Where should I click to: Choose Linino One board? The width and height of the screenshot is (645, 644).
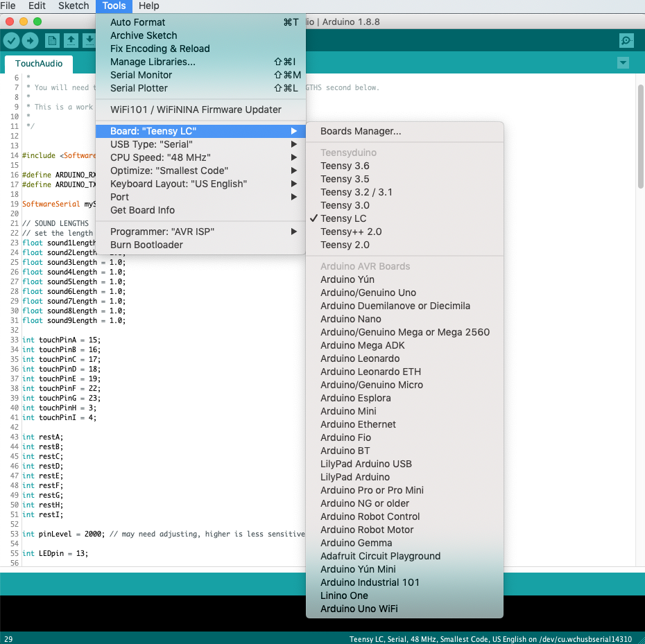click(405, 595)
